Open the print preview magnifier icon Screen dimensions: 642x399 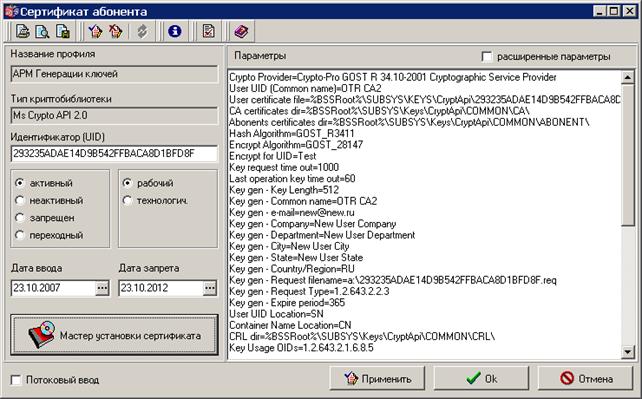click(x=42, y=31)
